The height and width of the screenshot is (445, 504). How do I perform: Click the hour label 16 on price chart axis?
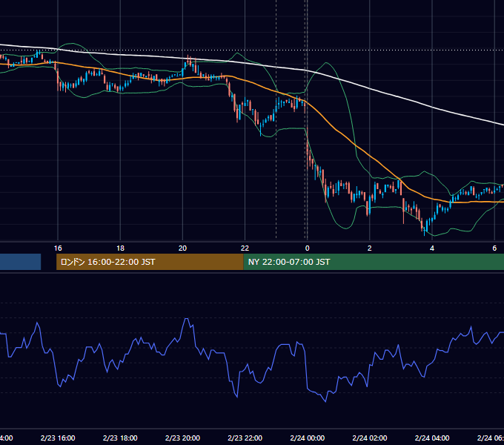pos(58,248)
